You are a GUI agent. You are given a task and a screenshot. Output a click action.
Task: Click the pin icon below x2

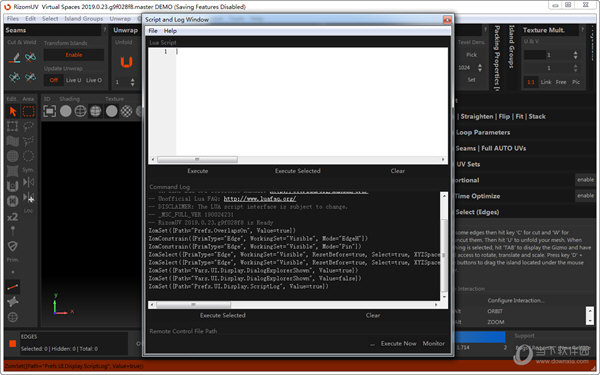tap(13, 231)
